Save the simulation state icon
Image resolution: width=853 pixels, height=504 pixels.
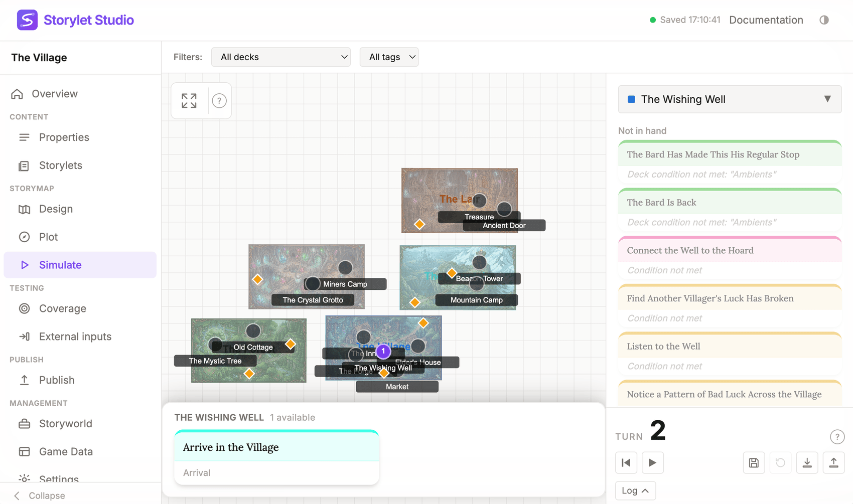click(754, 462)
